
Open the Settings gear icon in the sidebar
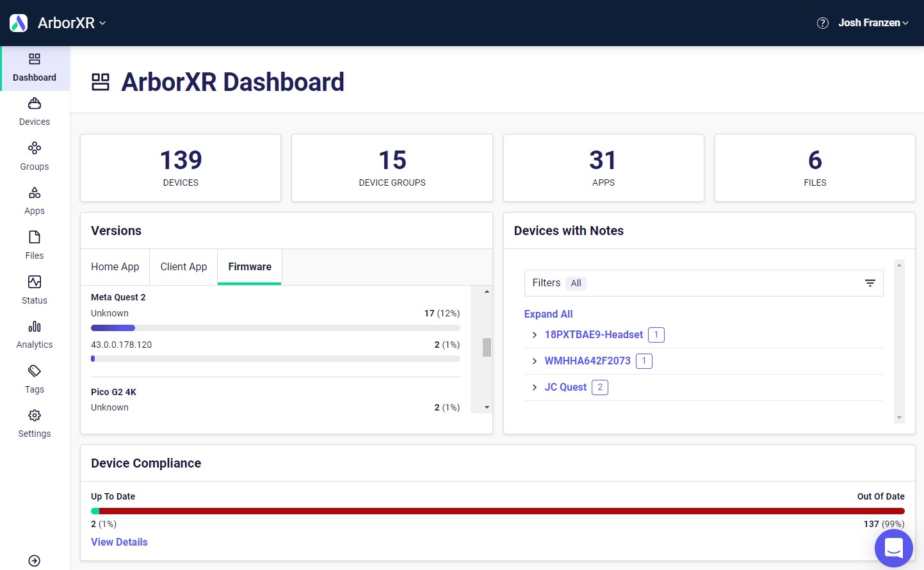pyautogui.click(x=35, y=416)
